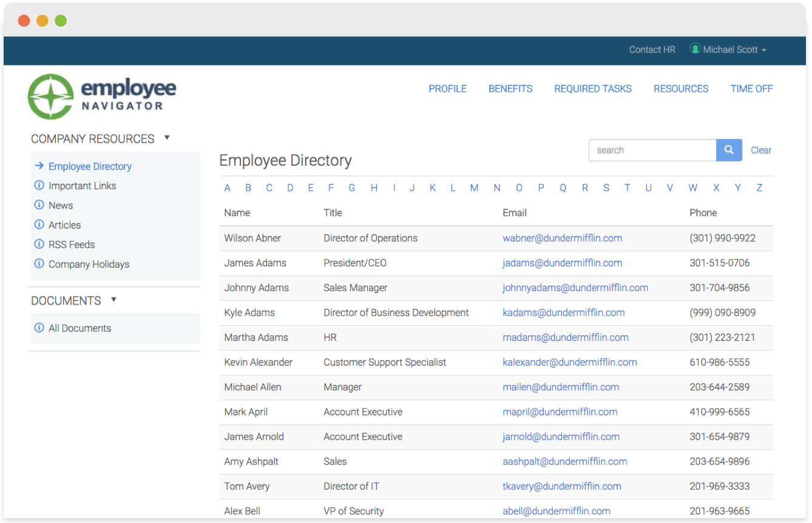Open the Contact HR page

pos(652,49)
